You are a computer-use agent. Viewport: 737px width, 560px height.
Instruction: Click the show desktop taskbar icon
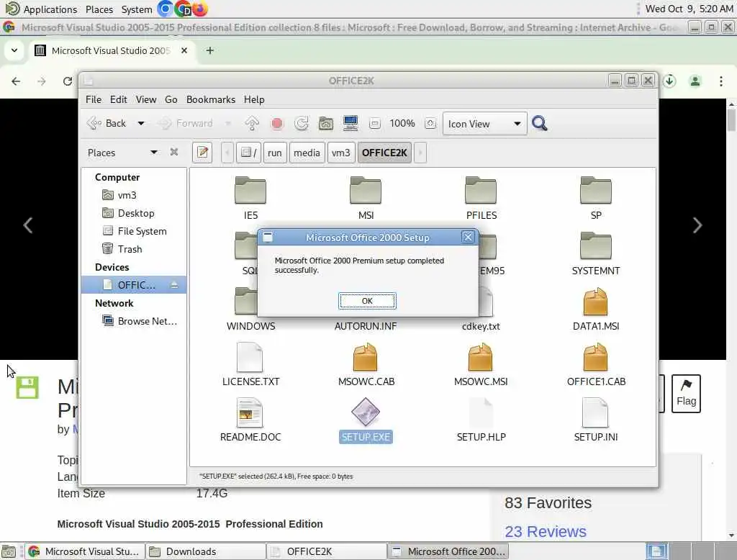pos(9,551)
